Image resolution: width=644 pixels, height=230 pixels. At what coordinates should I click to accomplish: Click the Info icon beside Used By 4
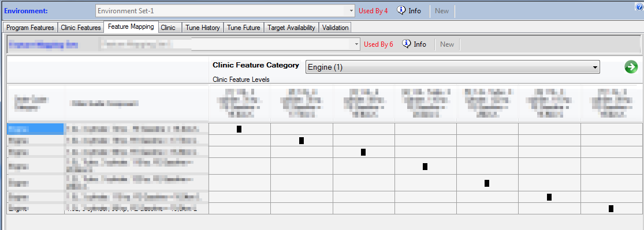pos(401,10)
